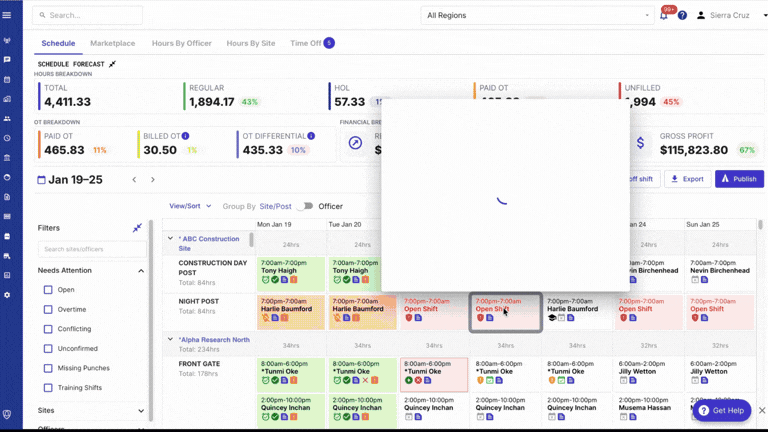Switch to the Hours By Officer tab
The height and width of the screenshot is (432, 768).
pos(182,43)
